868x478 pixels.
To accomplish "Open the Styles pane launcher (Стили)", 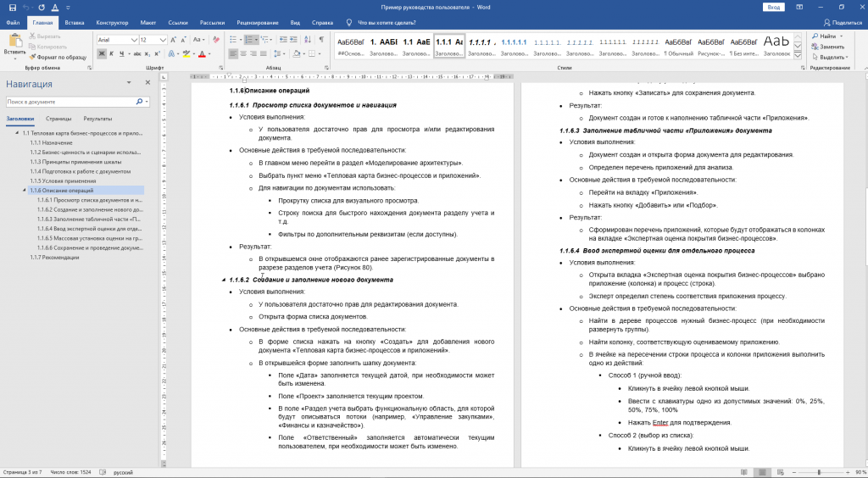I will tap(804, 68).
